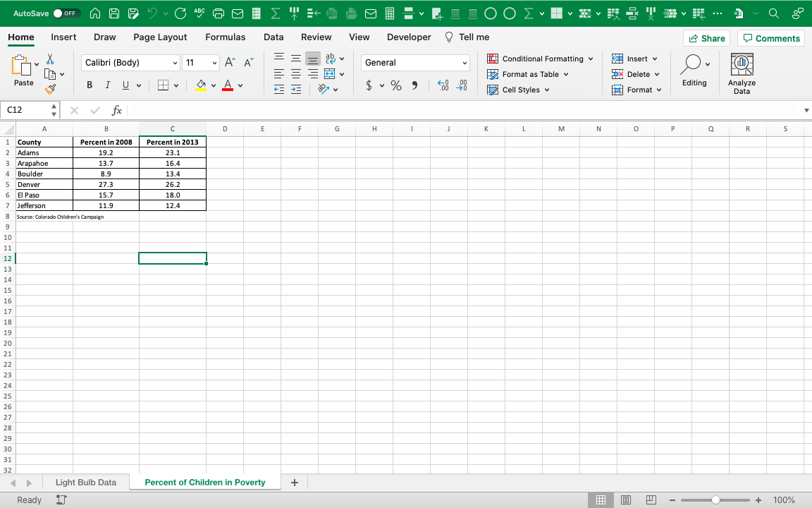This screenshot has height=508, width=812.
Task: Adjust the zoom slider
Action: pos(715,500)
